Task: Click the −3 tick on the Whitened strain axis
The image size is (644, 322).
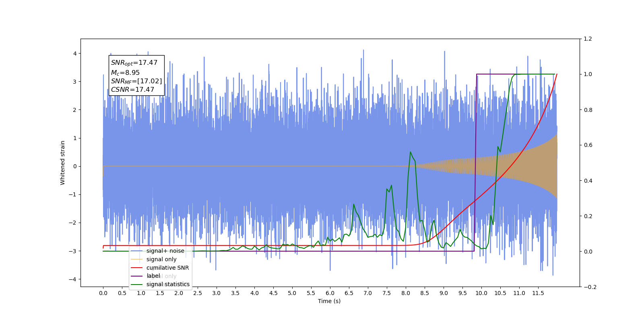Action: tap(73, 251)
